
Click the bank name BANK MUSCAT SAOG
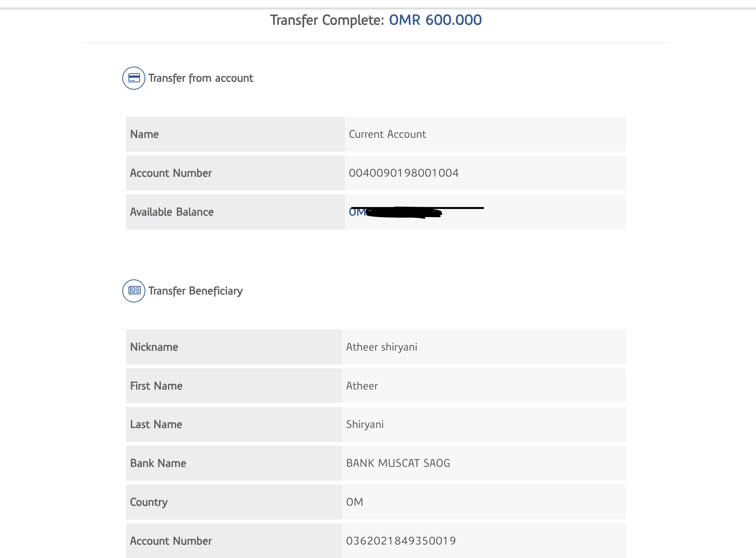398,463
